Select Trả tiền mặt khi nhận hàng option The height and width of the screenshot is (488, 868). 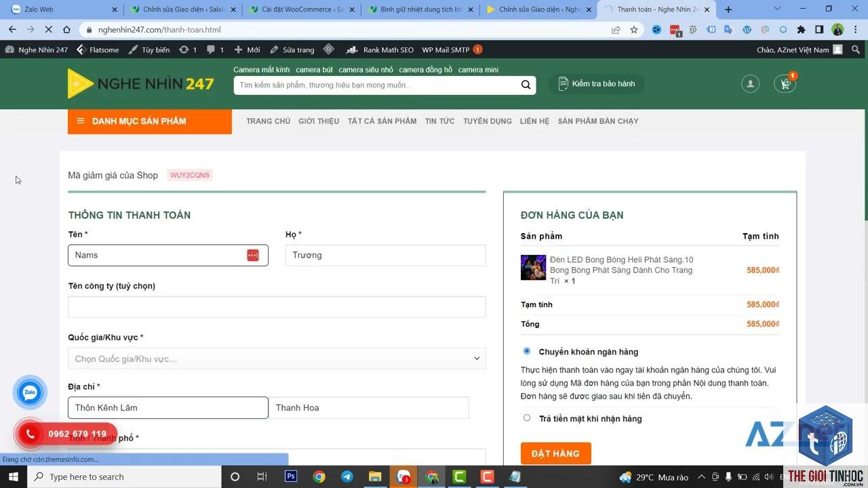pyautogui.click(x=527, y=418)
